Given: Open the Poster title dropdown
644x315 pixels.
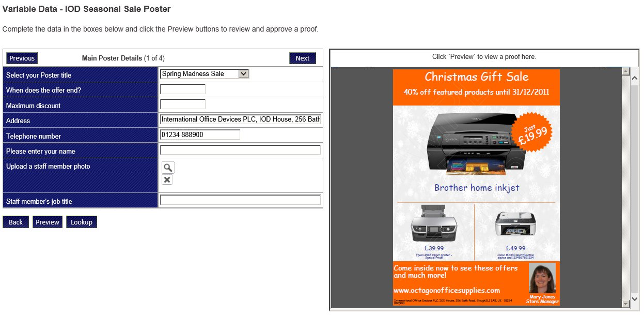Looking at the screenshot, I should coord(205,74).
